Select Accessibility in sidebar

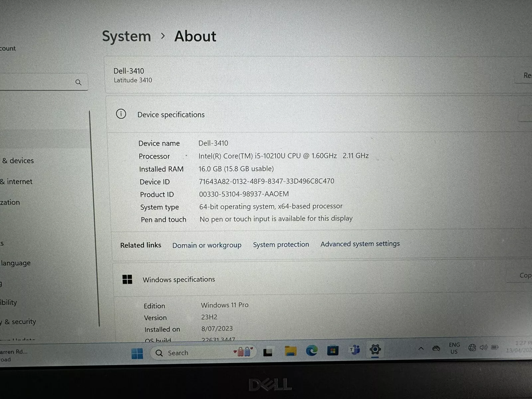click(8, 303)
